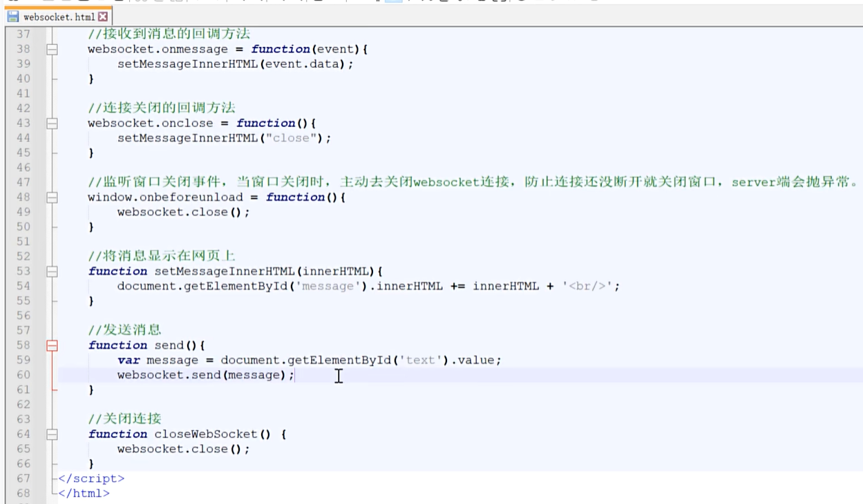This screenshot has height=504, width=863.
Task: Click the comment //接收到消息的回调方法
Action: tap(169, 34)
